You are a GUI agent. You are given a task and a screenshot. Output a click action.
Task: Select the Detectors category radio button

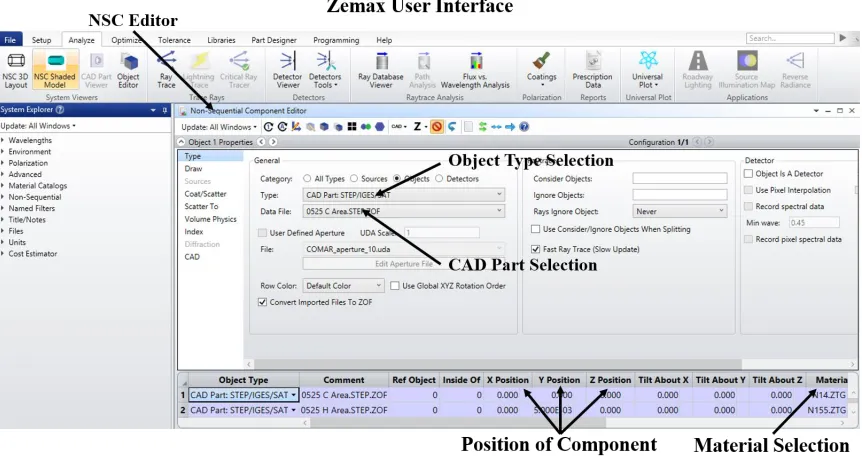(x=439, y=179)
